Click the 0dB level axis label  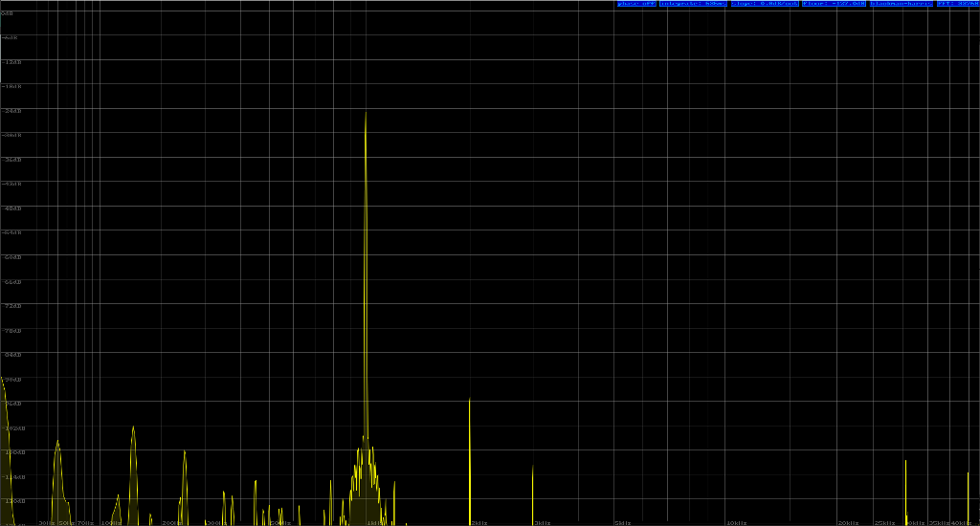coord(8,13)
